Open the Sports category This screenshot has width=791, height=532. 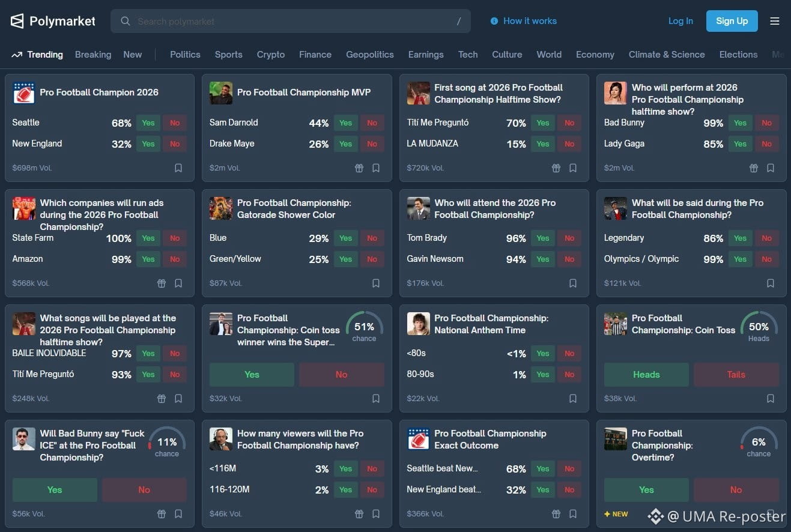click(x=229, y=55)
